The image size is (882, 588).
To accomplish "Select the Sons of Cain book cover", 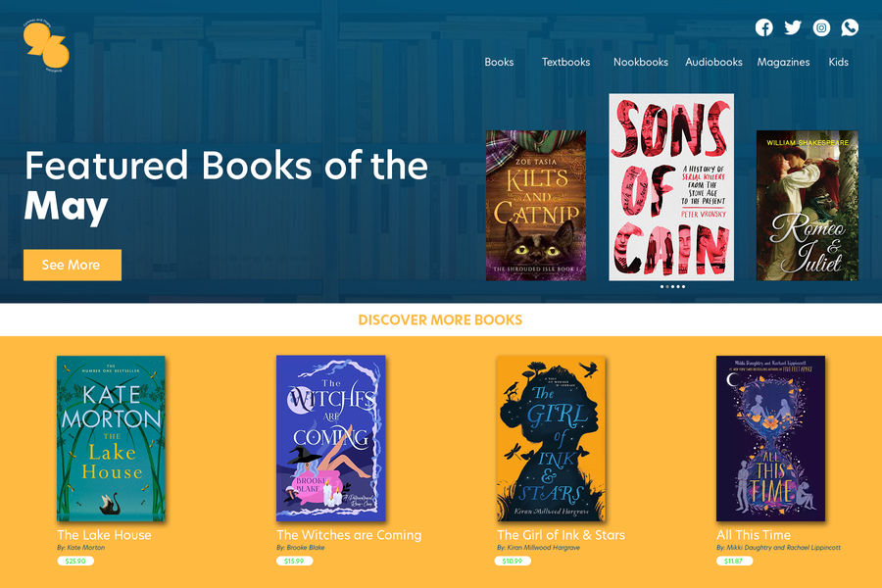I will point(671,187).
